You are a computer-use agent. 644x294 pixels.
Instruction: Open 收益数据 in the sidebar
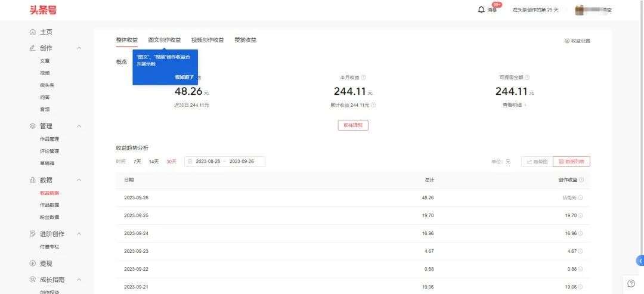(x=49, y=193)
